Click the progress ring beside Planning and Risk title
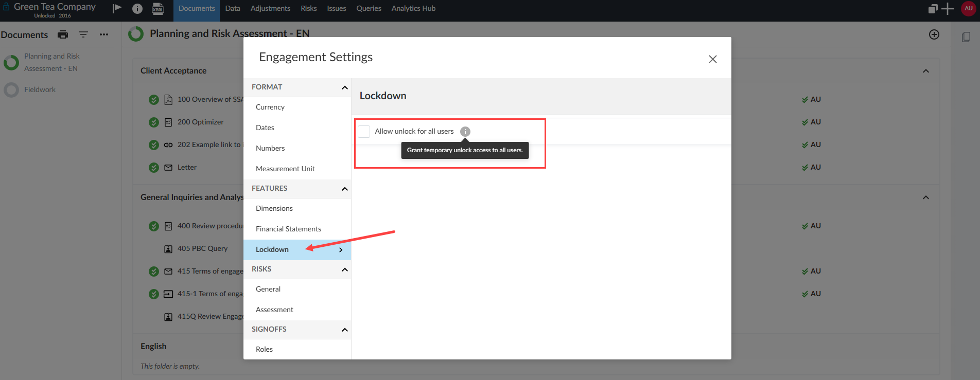 136,34
